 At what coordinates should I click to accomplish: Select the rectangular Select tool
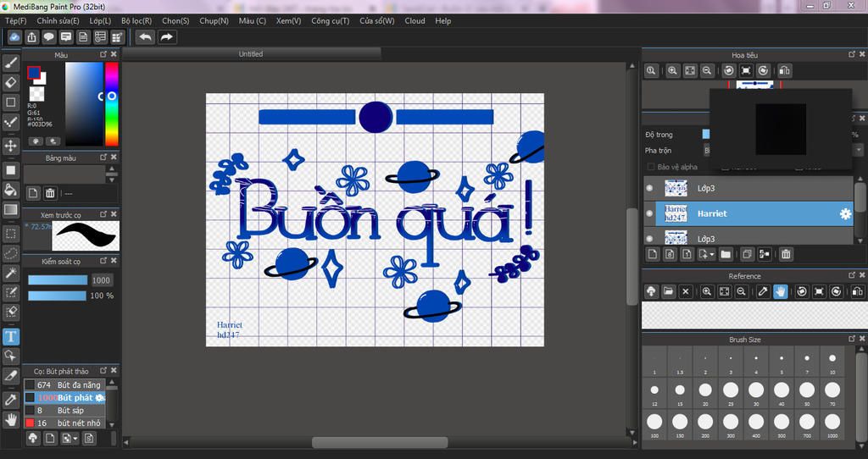click(10, 234)
